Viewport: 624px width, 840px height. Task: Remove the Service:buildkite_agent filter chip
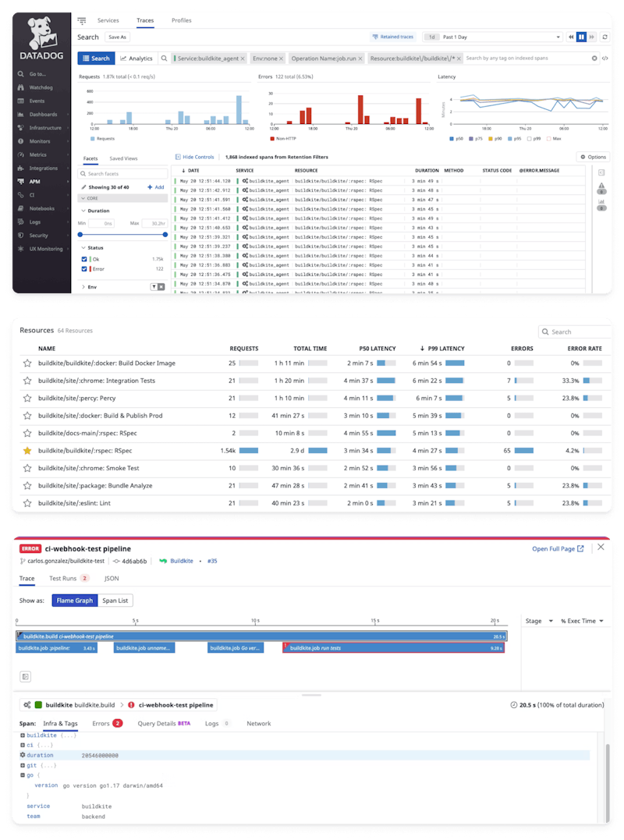click(243, 58)
